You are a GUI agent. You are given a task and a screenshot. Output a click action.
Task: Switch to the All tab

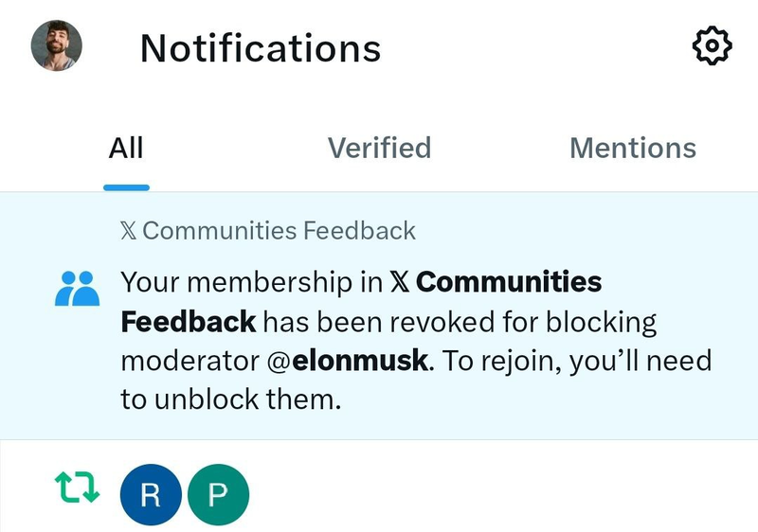(x=126, y=149)
